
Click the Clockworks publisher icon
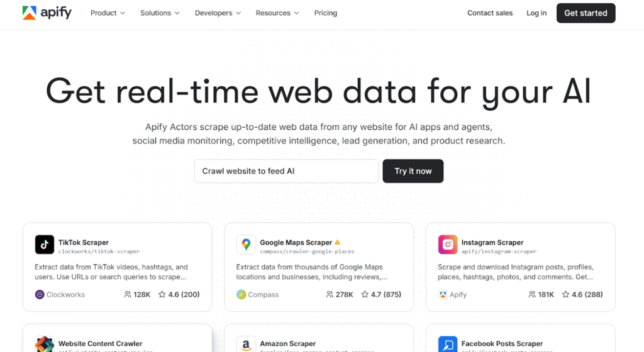point(40,294)
